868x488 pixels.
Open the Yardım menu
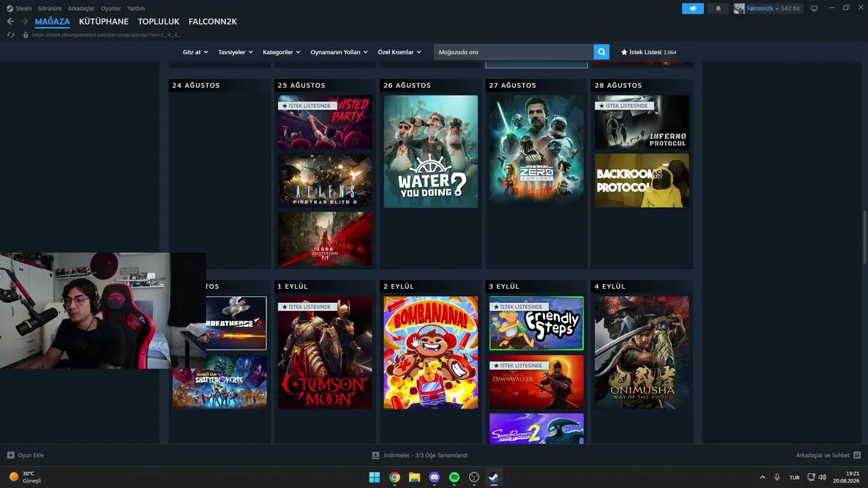pyautogui.click(x=136, y=8)
